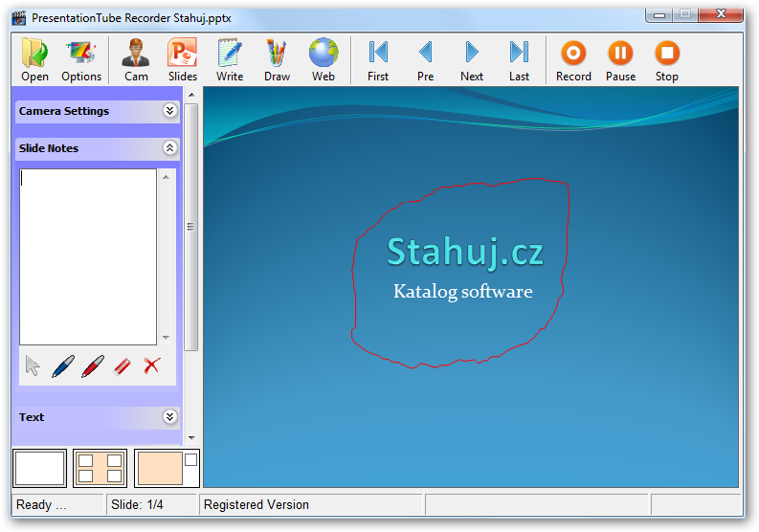Select the arrow pointer tool
Viewport: 759px width, 532px height.
33,366
